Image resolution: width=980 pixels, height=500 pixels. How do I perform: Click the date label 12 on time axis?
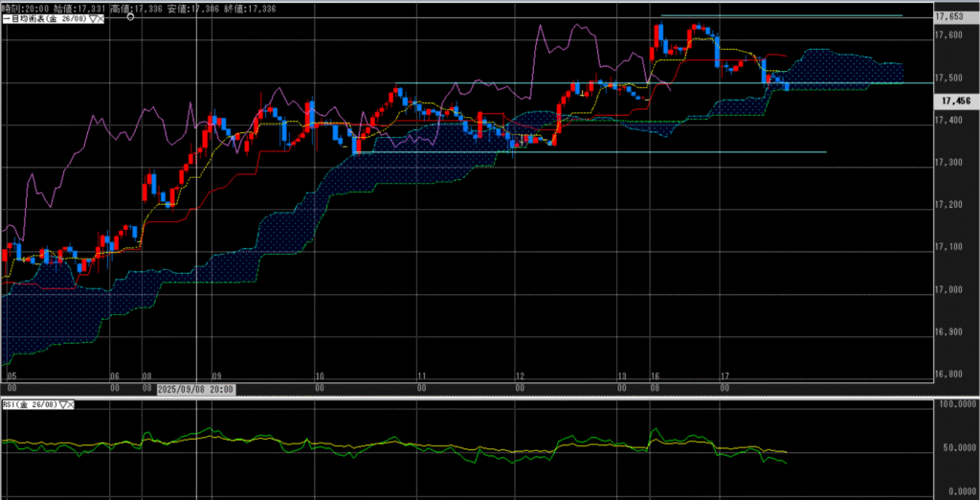519,377
